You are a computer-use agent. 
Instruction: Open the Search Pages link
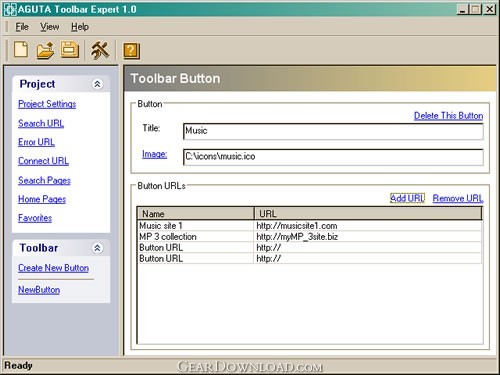pyautogui.click(x=44, y=180)
